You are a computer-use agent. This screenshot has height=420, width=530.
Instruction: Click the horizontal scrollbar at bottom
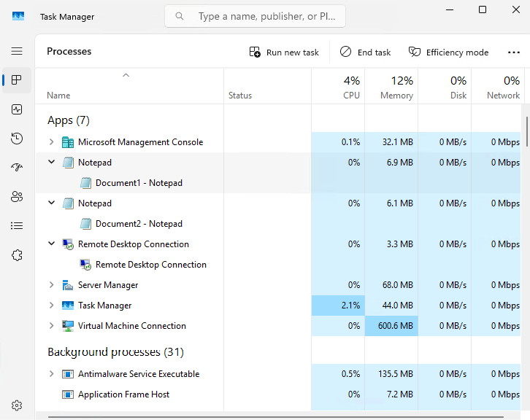pos(275,417)
